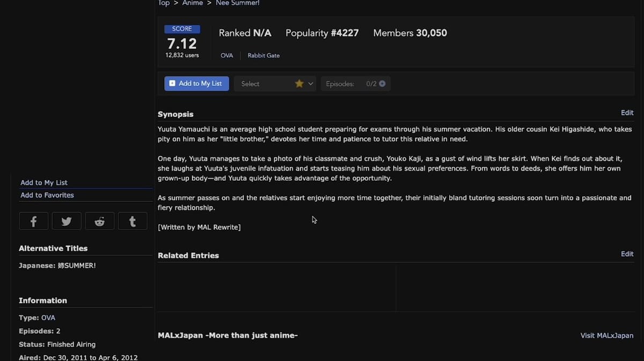Click the OVA type link under Information

point(48,318)
